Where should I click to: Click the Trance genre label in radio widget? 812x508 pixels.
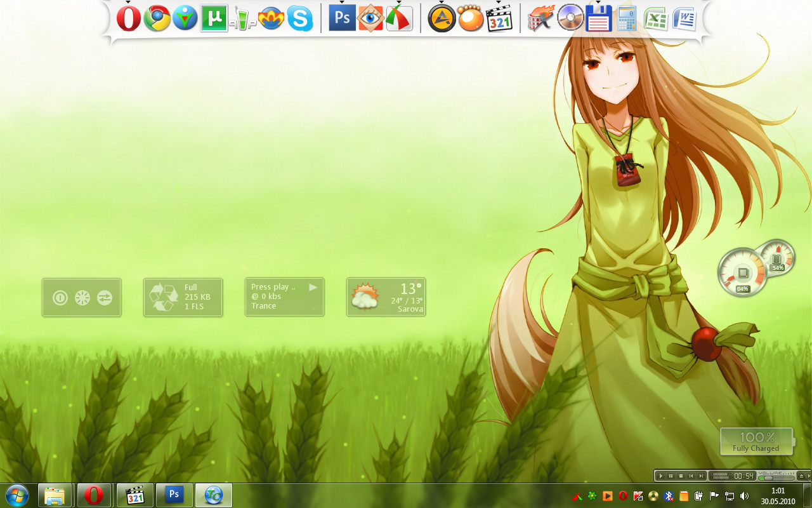[263, 306]
